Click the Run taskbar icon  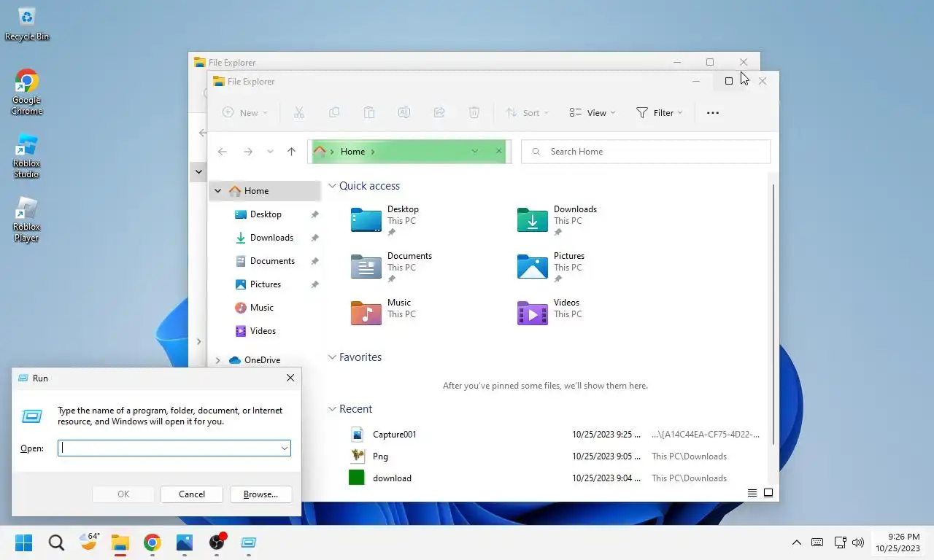(x=249, y=542)
